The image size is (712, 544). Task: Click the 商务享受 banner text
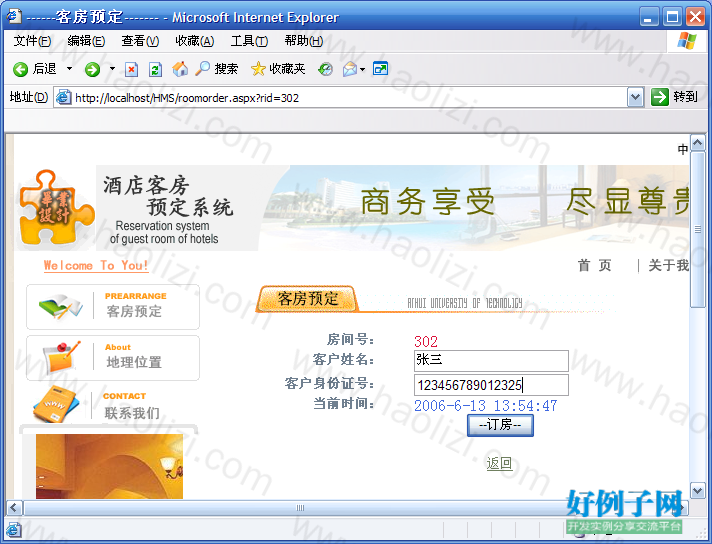[x=427, y=202]
